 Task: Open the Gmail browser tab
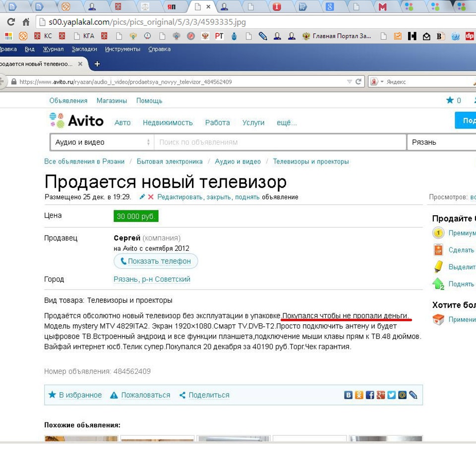[382, 6]
